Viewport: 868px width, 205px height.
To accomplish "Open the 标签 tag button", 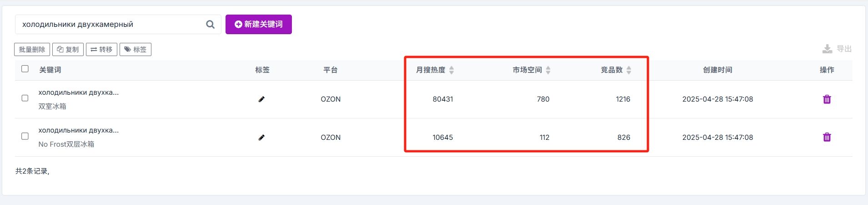I will tap(135, 50).
